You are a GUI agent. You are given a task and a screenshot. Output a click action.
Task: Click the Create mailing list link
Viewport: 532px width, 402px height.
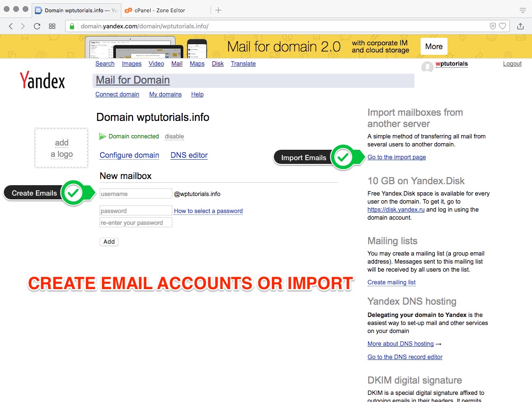[x=391, y=282]
